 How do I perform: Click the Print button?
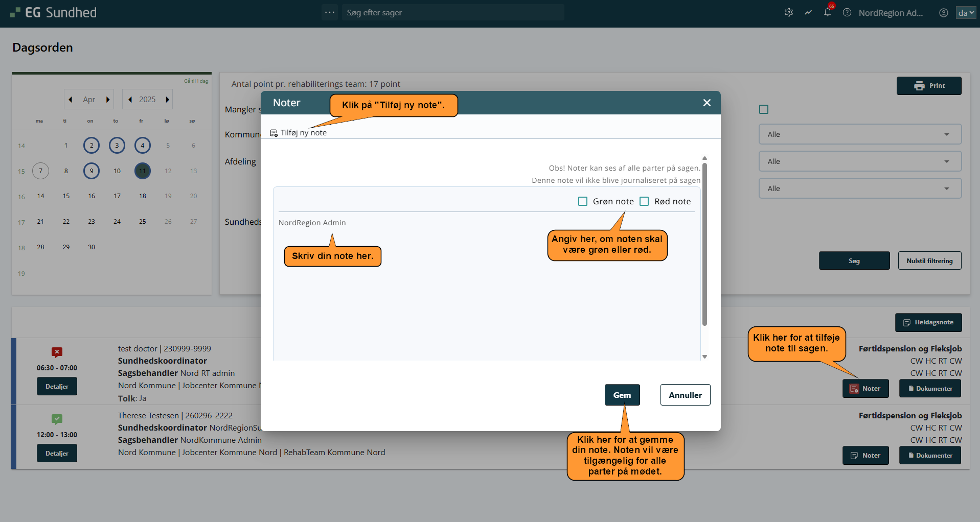coord(929,86)
